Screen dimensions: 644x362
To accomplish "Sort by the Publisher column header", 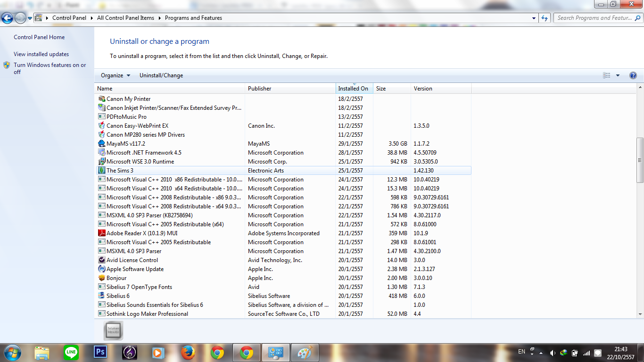I will click(x=291, y=89).
